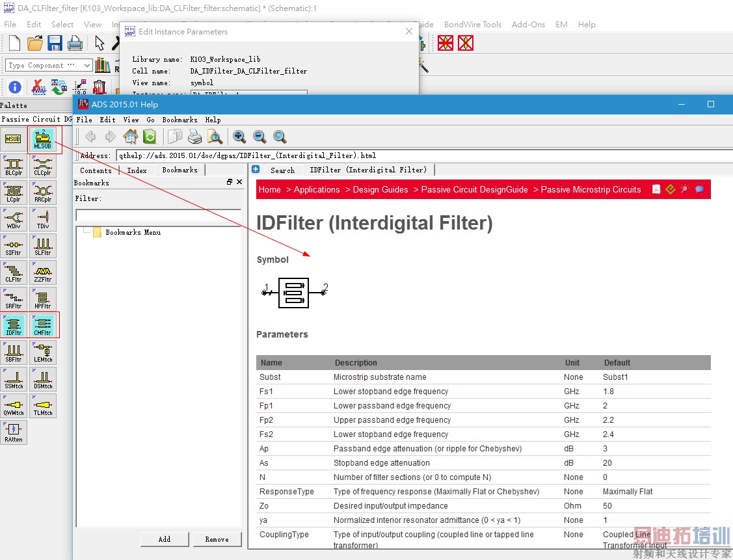733x560 pixels.
Task: Expand the Passive Circuit DG palette selector
Action: point(36,119)
